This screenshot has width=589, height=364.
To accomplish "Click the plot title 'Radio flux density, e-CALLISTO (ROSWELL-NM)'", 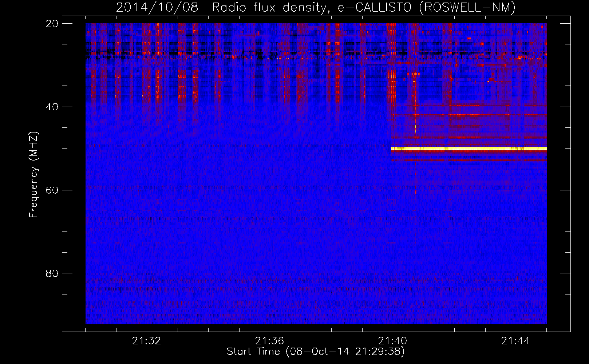I will click(x=363, y=7).
